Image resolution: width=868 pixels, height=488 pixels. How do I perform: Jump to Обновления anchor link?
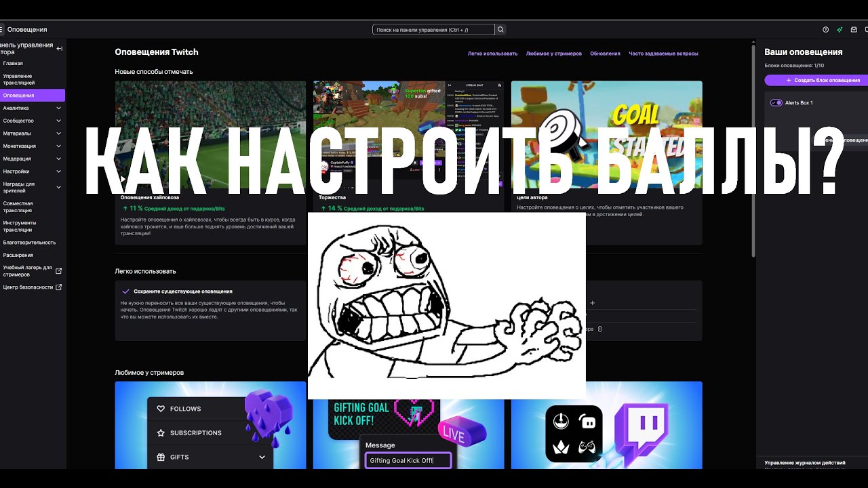(x=605, y=54)
